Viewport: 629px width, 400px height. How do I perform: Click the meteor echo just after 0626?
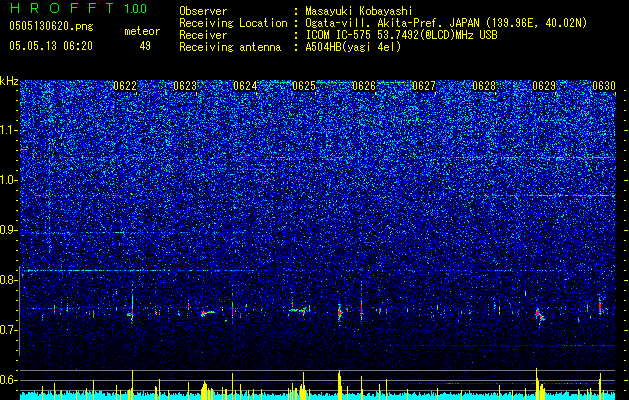tap(361, 308)
